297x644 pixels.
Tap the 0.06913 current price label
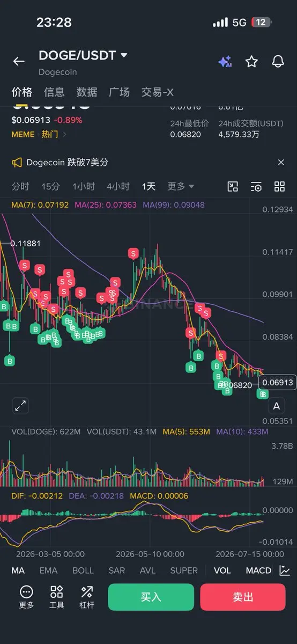click(x=278, y=382)
